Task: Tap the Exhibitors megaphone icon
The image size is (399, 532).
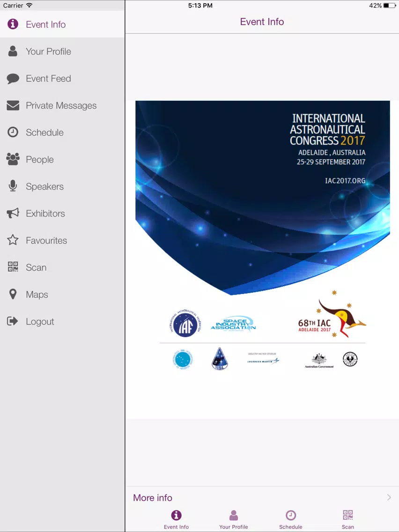Action: tap(13, 214)
